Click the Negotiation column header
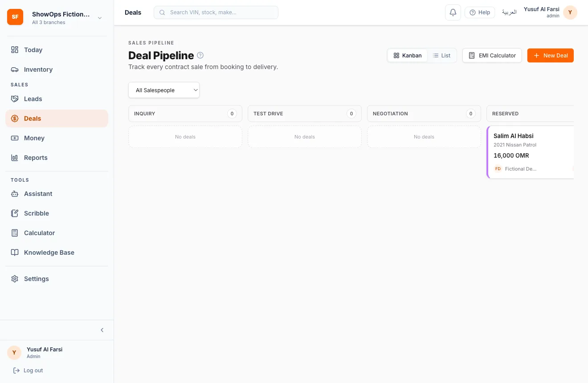The width and height of the screenshot is (588, 383). 424,114
